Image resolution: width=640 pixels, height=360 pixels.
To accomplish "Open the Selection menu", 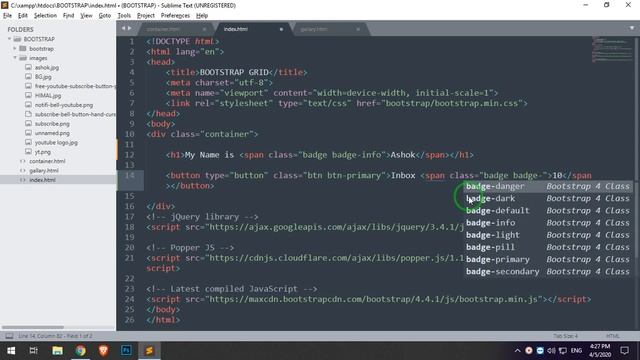I will coord(45,16).
